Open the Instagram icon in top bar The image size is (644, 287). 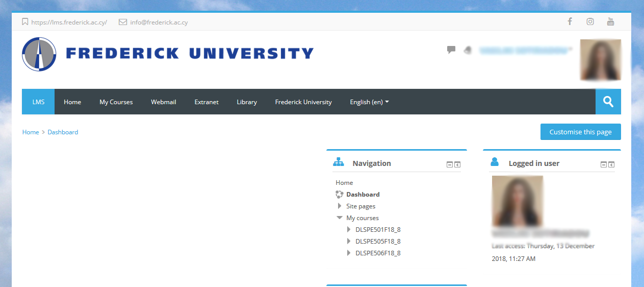tap(590, 21)
